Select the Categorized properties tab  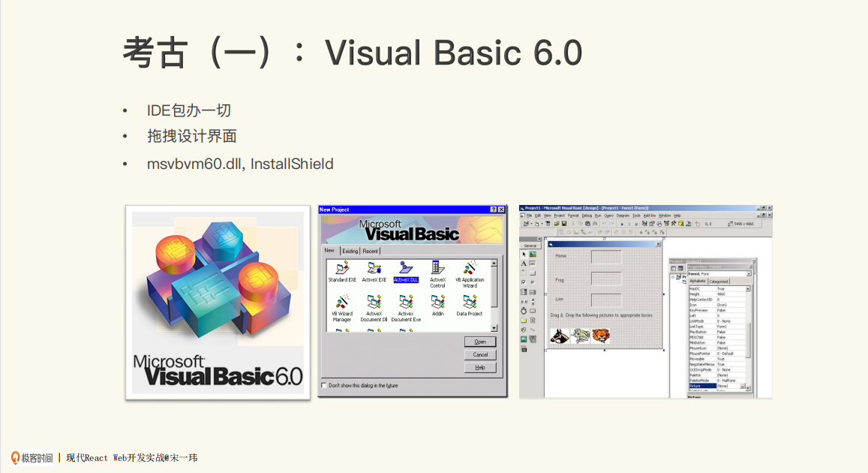pos(719,282)
